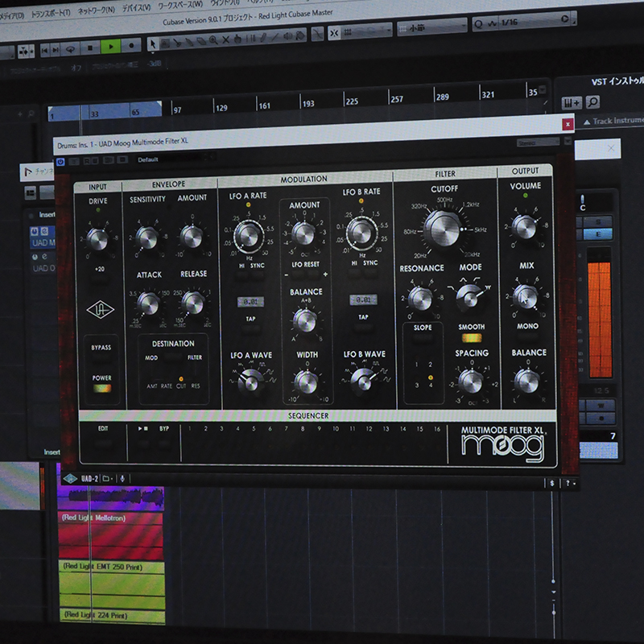
Task: Toggle the LFO A SYNC switch
Action: click(x=258, y=275)
